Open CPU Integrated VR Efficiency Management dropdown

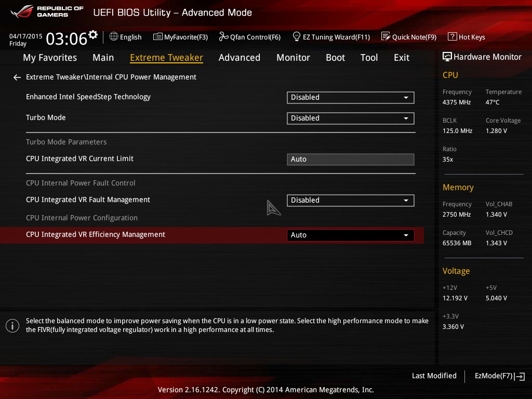pyautogui.click(x=351, y=235)
